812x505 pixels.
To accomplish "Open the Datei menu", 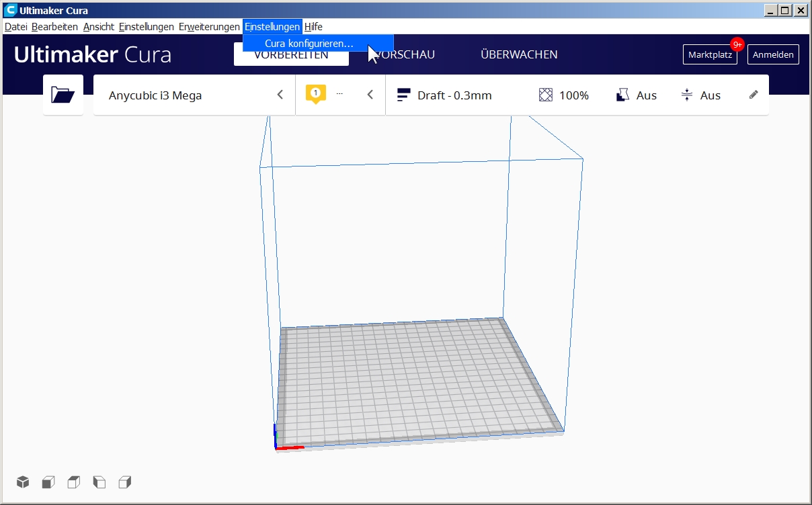I will (15, 27).
